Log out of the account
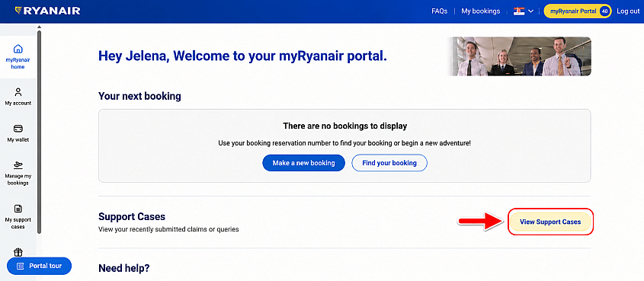Viewport: 644px width, 281px height. [x=628, y=11]
